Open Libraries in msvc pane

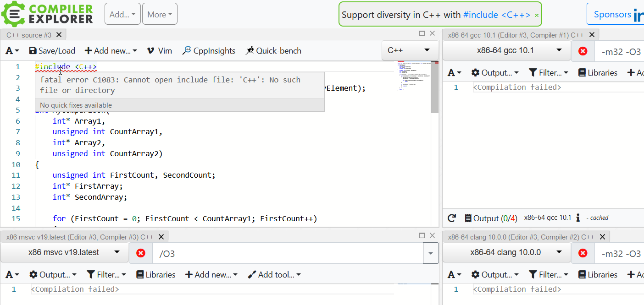pos(156,275)
